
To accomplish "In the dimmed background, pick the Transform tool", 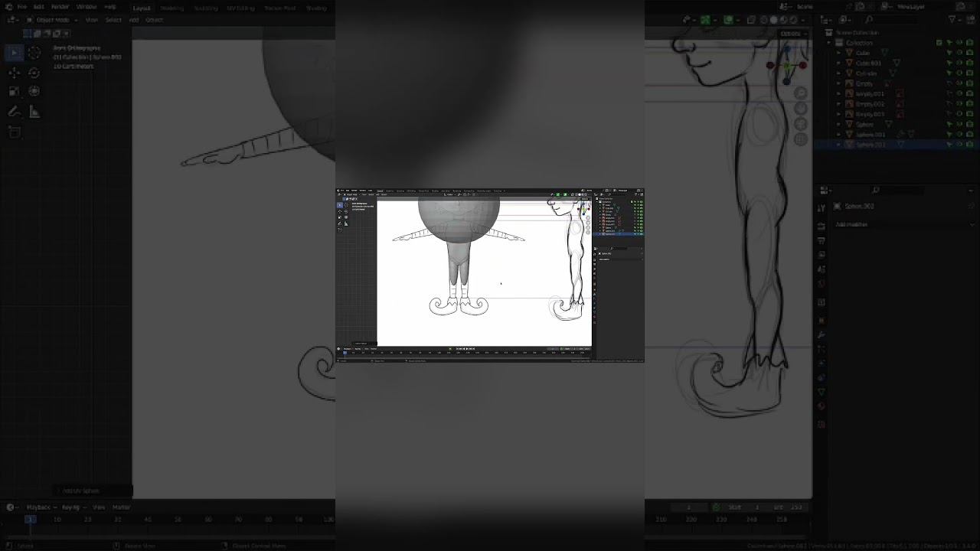I will 34,91.
